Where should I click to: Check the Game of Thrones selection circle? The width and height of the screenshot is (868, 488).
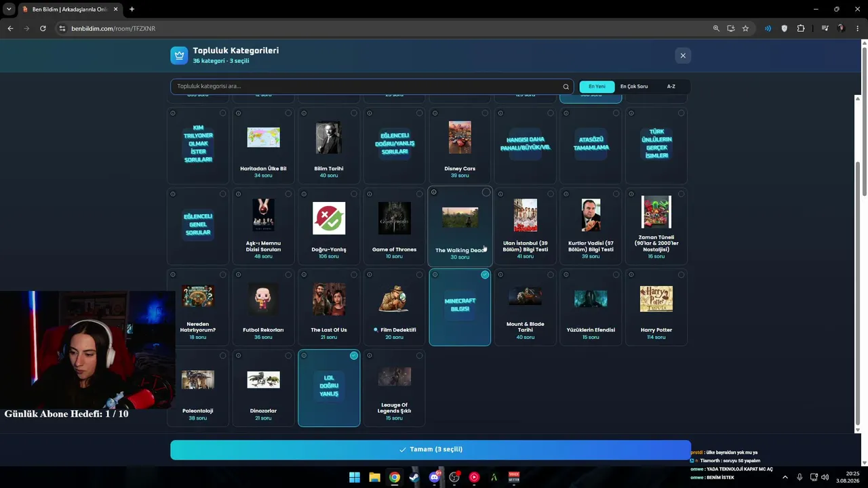coord(419,194)
